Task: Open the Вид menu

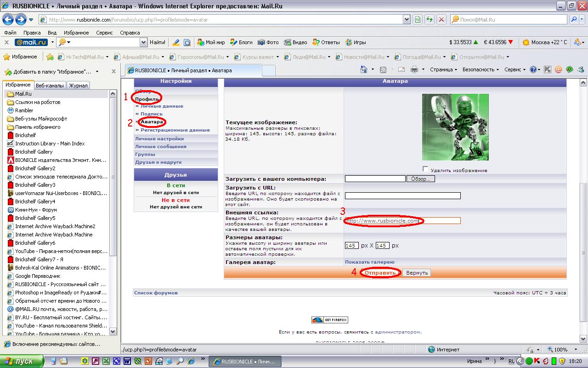Action: pos(52,33)
